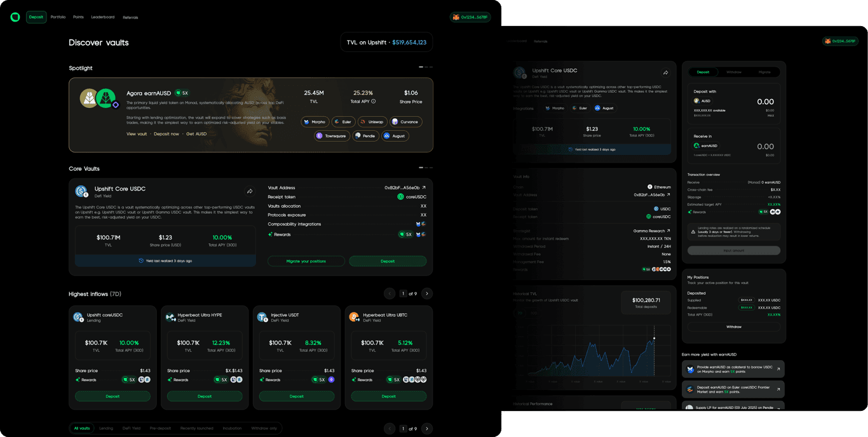Image resolution: width=868 pixels, height=437 pixels.
Task: Click the Upshift logo in top-left corner
Action: click(x=15, y=17)
